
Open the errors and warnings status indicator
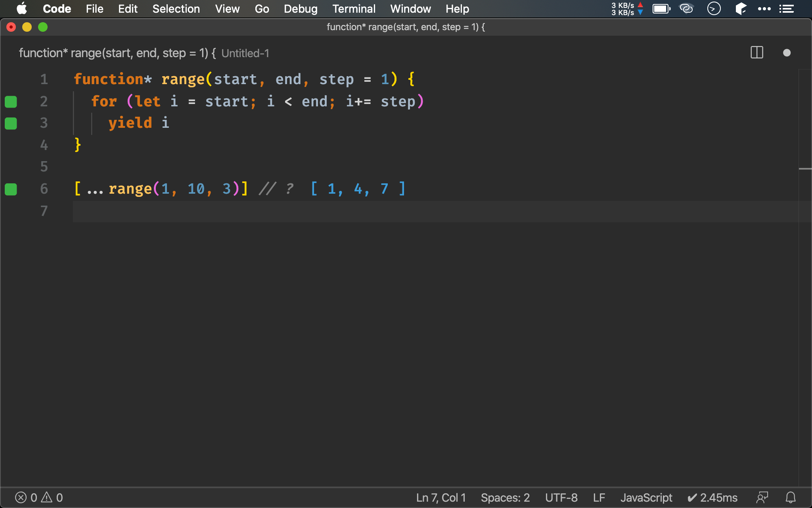pos(39,497)
